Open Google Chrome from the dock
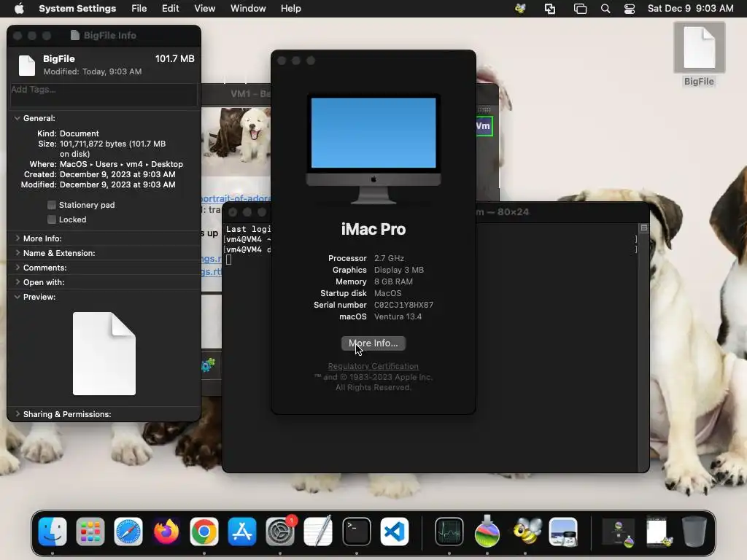 click(204, 532)
